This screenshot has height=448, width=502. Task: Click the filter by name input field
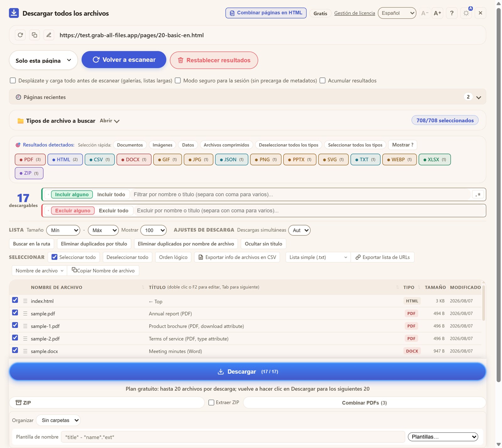click(x=301, y=195)
